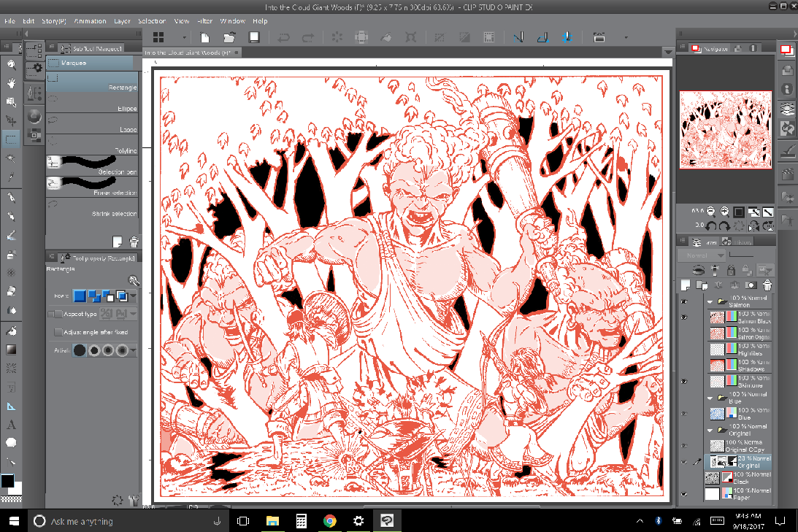Choose the Erase selection sub tool
The width and height of the screenshot is (798, 532).
click(x=92, y=187)
